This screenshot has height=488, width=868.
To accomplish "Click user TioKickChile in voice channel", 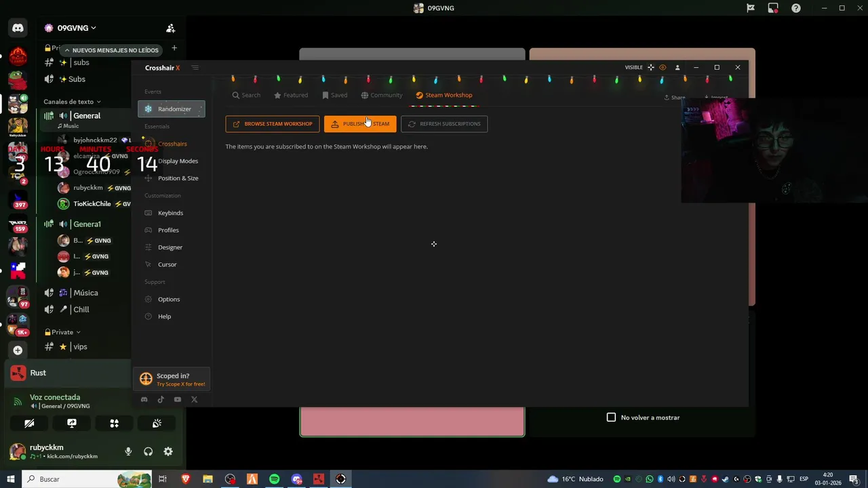I will point(94,204).
